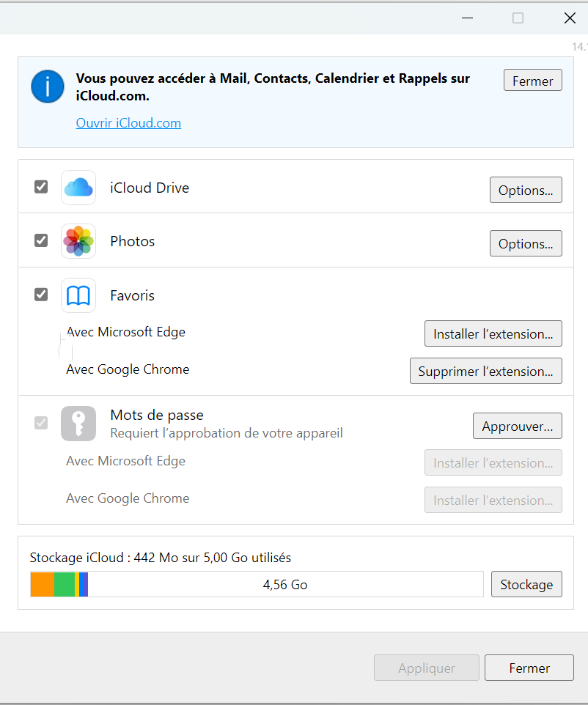
Task: Open iCloud Drive Options
Action: click(x=526, y=190)
